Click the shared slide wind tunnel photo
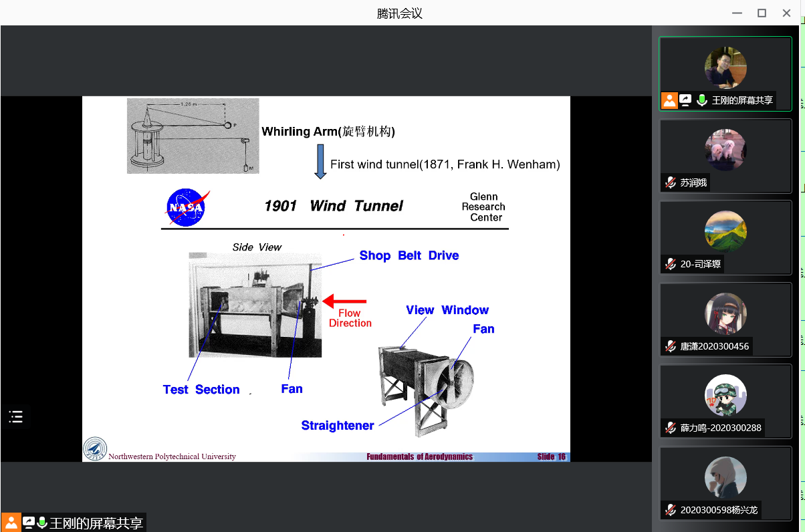 point(255,305)
